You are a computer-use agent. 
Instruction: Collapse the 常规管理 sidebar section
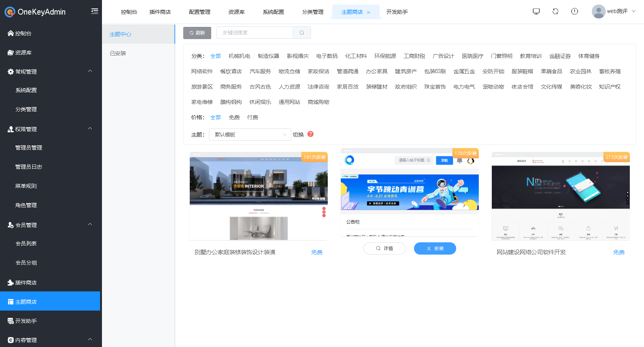click(90, 71)
